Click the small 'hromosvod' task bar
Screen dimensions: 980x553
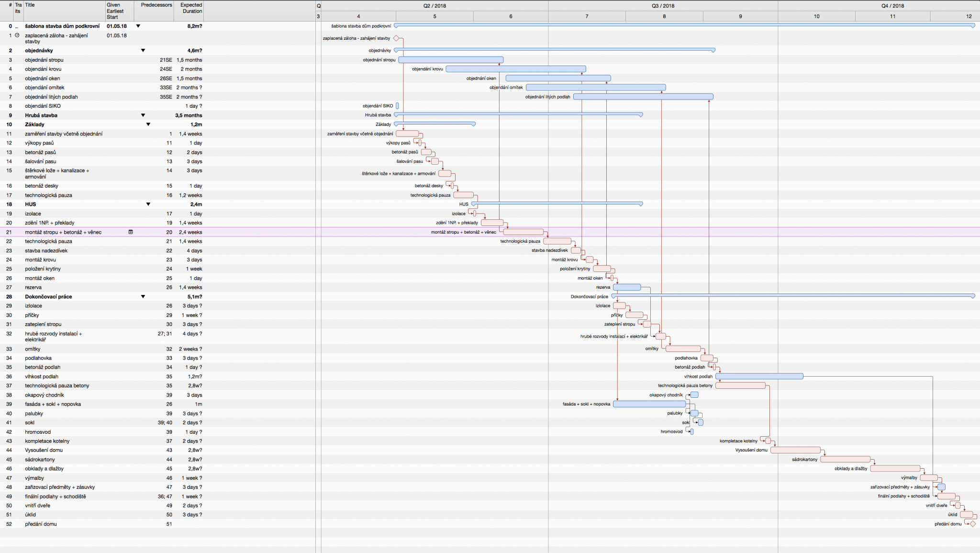click(692, 432)
